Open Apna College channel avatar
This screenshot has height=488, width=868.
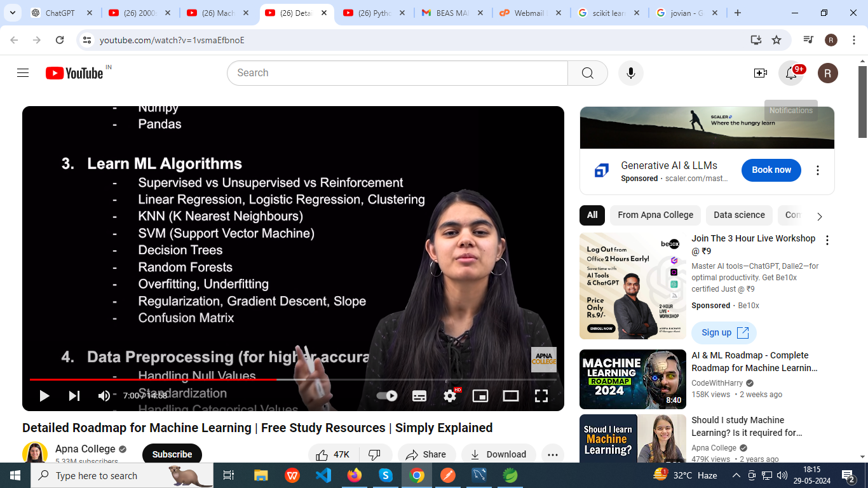(x=35, y=453)
